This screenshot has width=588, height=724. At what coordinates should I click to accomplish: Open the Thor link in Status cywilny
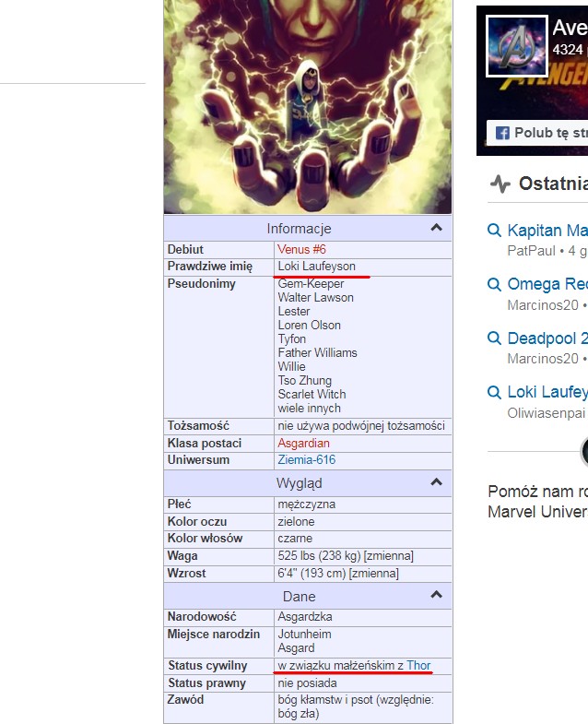tap(418, 665)
